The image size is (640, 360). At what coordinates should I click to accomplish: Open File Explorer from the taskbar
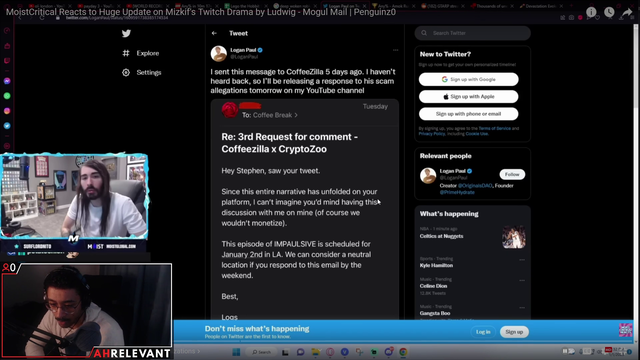315,352
